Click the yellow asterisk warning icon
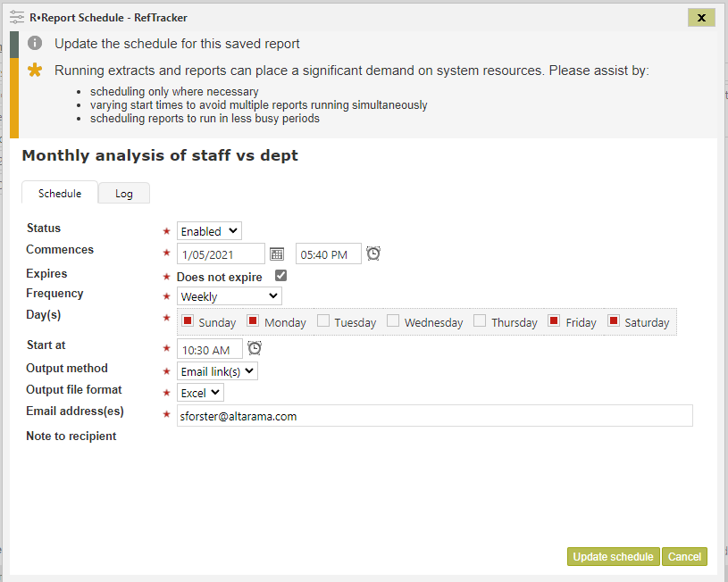Screen dimensions: 728x582 (35, 71)
